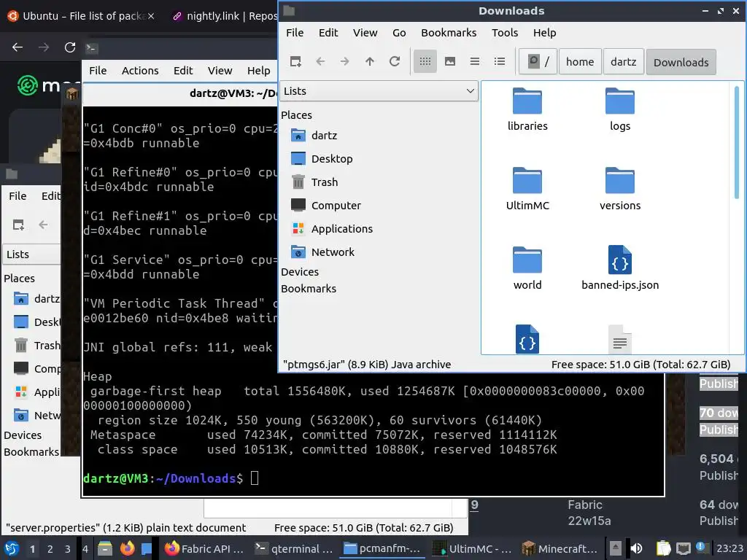The height and width of the screenshot is (560, 747).
Task: Open Help menu in Downloads window
Action: click(544, 33)
